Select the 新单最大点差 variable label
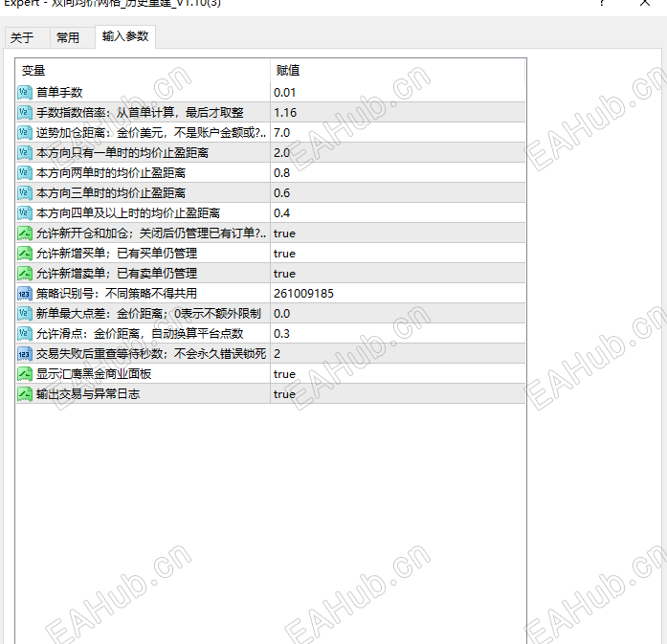Screen dimensions: 667x644 [x=148, y=314]
